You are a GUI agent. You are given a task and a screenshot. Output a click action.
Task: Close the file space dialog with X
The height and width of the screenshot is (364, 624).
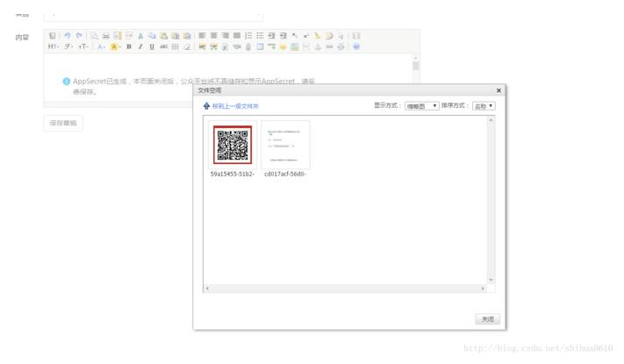click(498, 90)
